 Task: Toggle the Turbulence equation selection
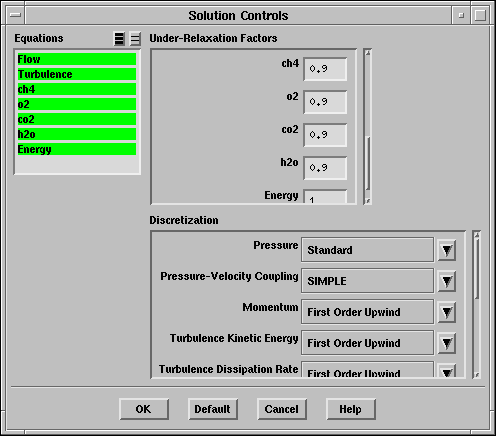(x=77, y=74)
